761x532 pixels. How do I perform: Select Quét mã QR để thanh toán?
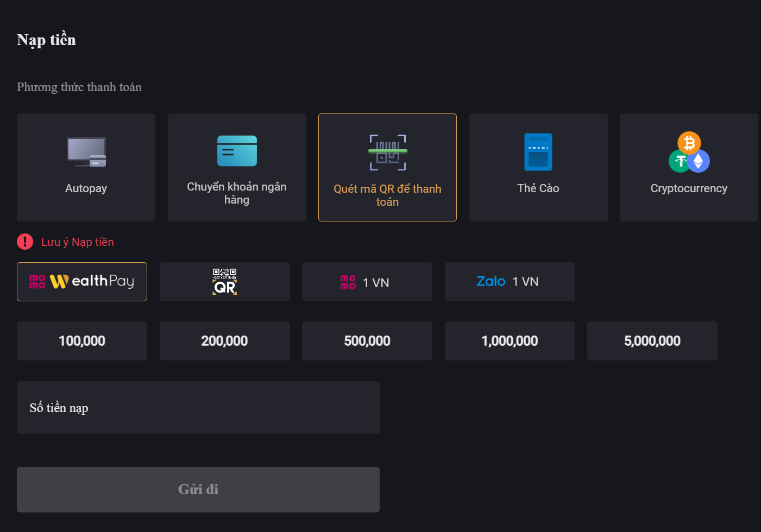pyautogui.click(x=387, y=167)
